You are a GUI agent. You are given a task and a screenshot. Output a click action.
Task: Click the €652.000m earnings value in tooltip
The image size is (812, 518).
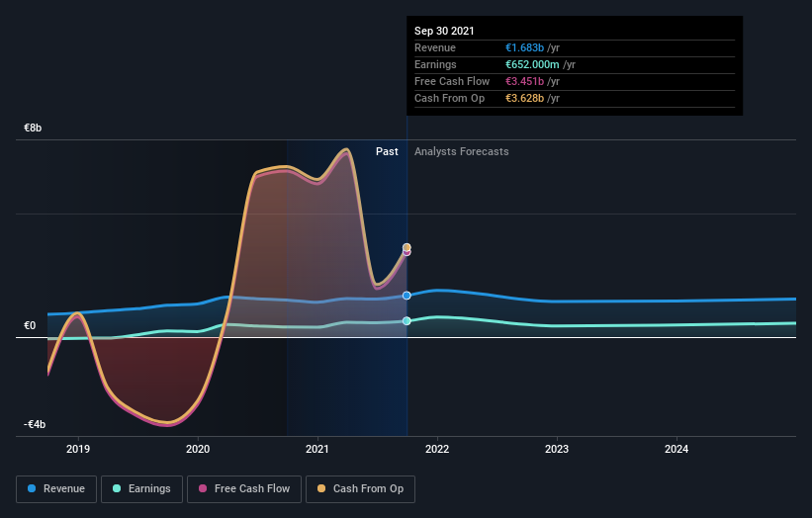pyautogui.click(x=532, y=64)
